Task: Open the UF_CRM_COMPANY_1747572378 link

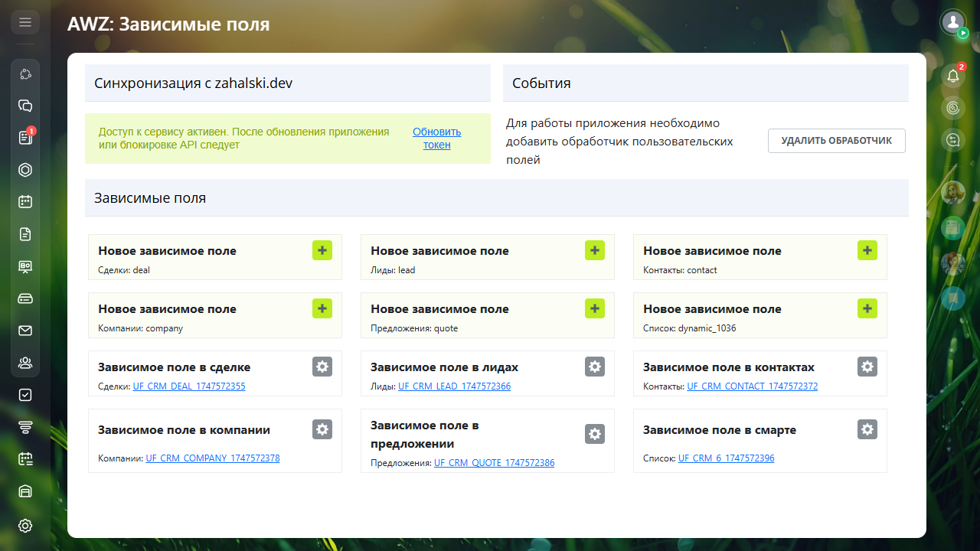Action: point(213,458)
